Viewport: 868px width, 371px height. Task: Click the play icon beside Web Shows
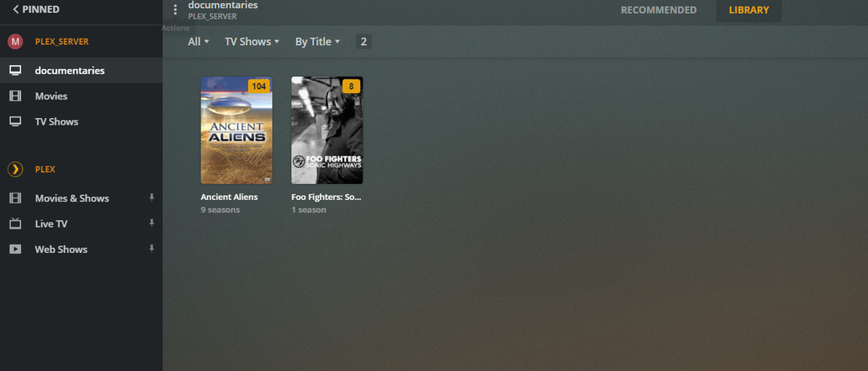click(15, 249)
